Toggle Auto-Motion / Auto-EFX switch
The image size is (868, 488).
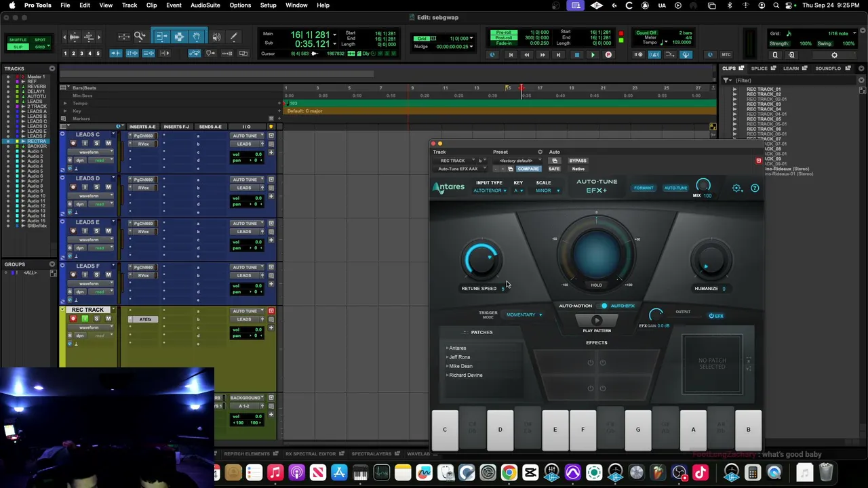(x=604, y=306)
